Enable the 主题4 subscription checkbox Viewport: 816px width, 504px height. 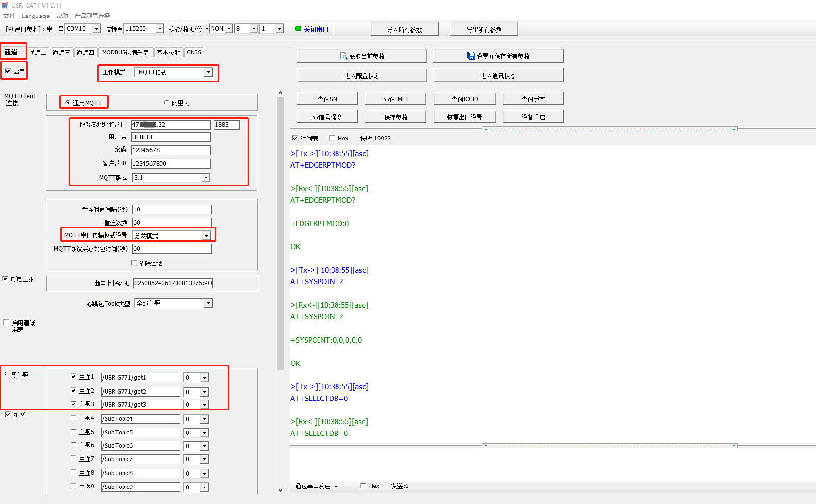[x=73, y=418]
